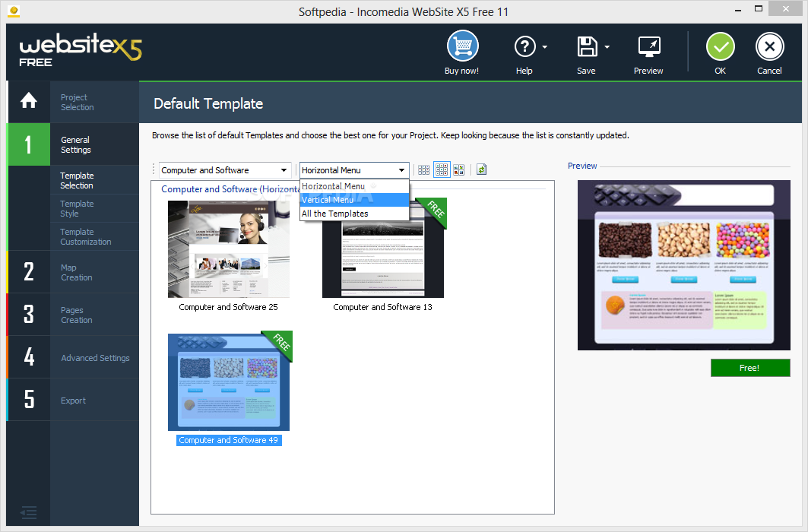Collapse the sidebar with bottom-left arrow icon
This screenshot has width=808, height=532.
point(28,512)
